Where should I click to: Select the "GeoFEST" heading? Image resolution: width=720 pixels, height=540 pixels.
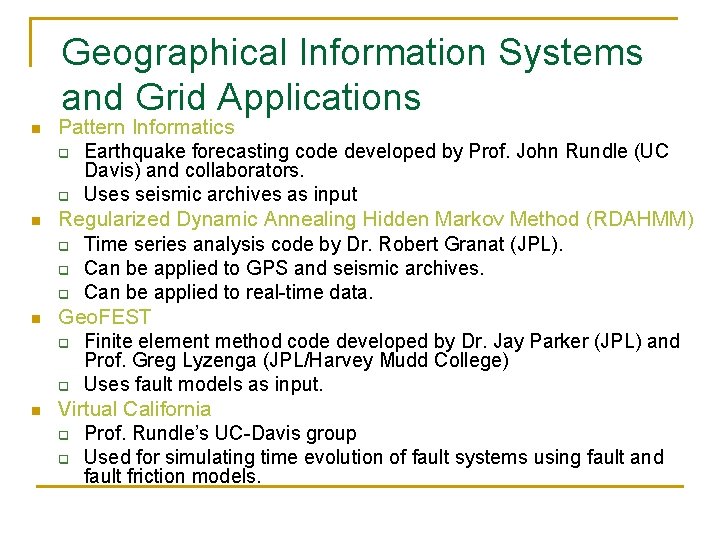click(105, 317)
